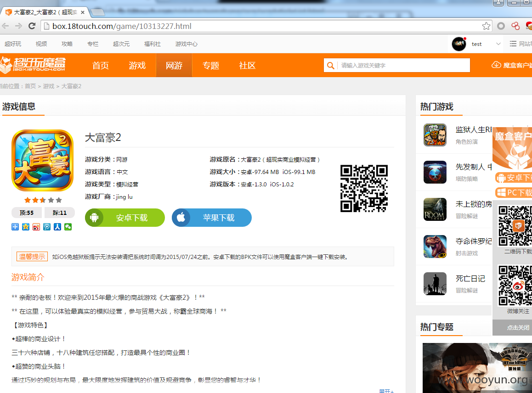Switch to the 首页 nav tab
Screen dimensions: 532x393
(101, 66)
